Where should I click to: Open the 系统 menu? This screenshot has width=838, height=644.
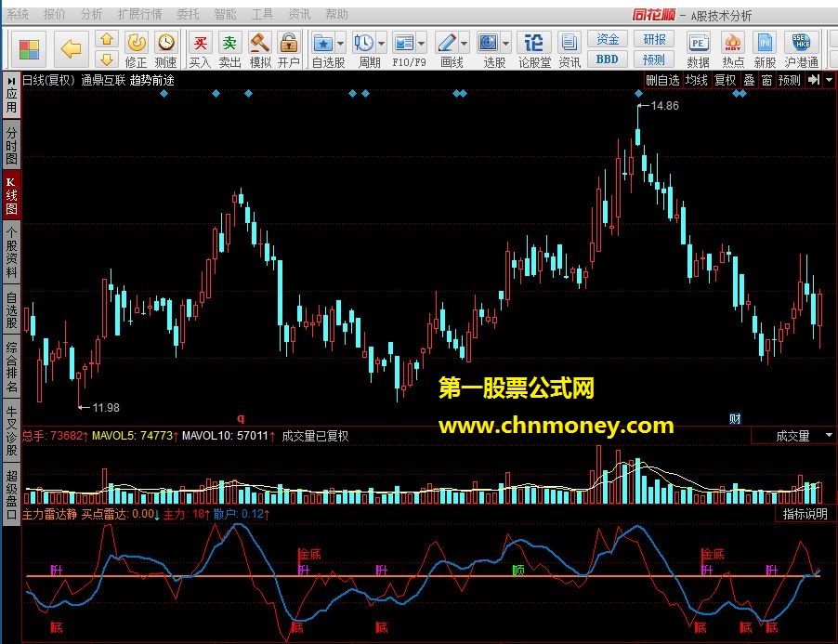point(18,15)
